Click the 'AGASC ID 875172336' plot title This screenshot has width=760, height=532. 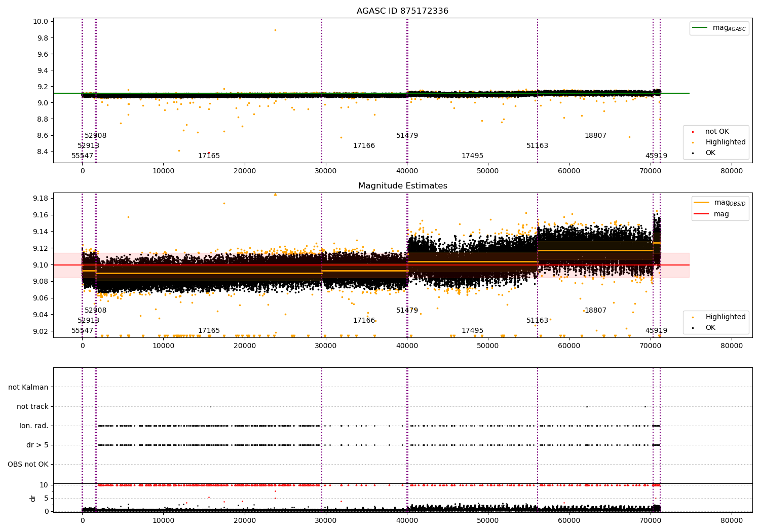click(x=402, y=11)
